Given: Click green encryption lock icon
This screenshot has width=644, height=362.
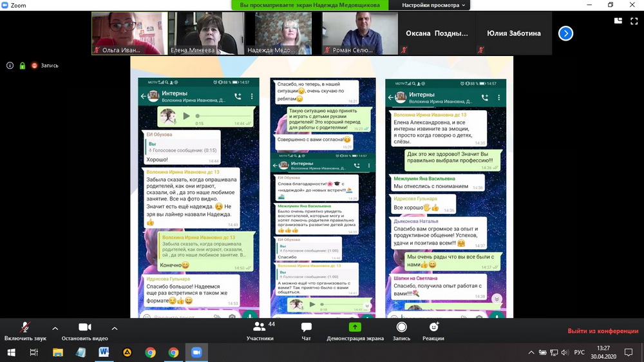Looking at the screenshot, I should point(23,65).
